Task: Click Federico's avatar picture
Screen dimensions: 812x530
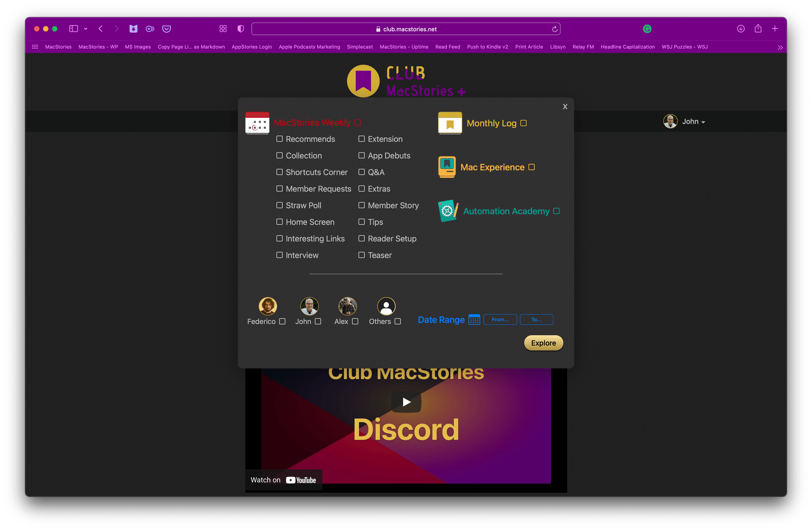Action: [x=268, y=306]
